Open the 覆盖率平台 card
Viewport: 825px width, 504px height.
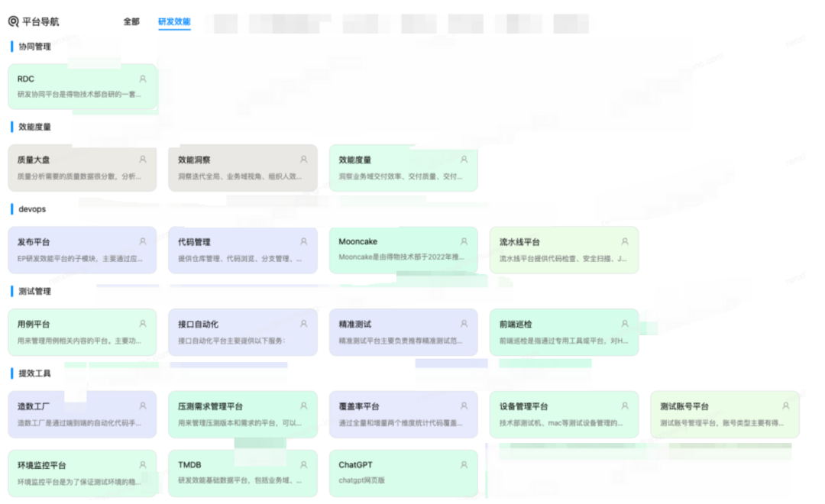tap(403, 414)
